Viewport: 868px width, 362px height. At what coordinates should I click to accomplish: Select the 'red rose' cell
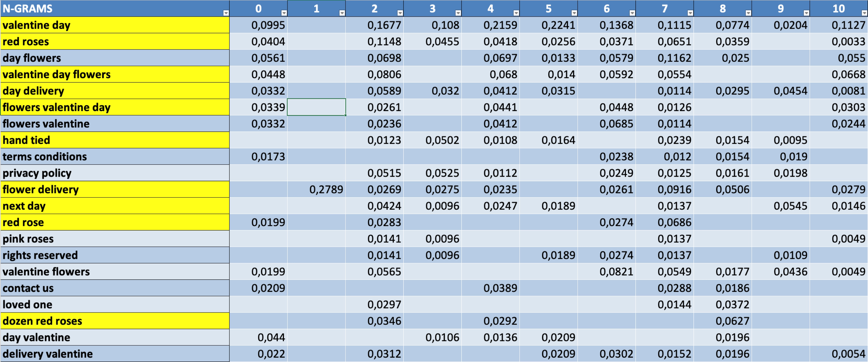click(115, 222)
